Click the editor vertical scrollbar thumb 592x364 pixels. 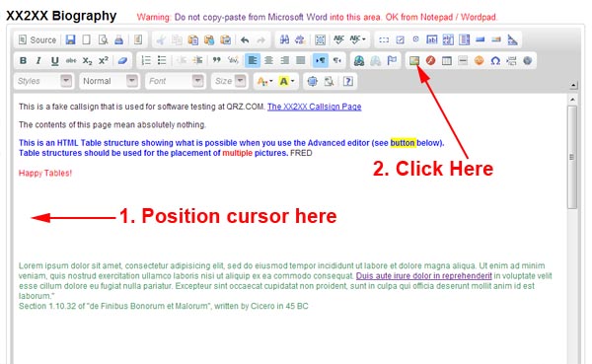pos(572,157)
